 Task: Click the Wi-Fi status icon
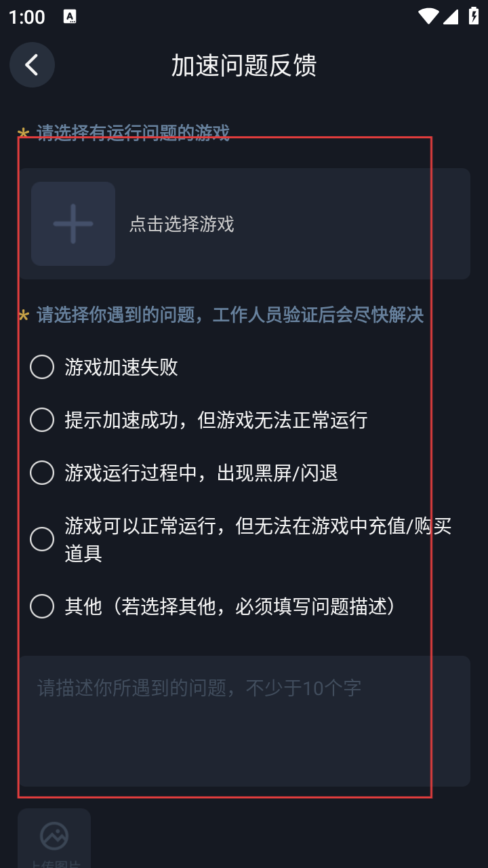(428, 17)
